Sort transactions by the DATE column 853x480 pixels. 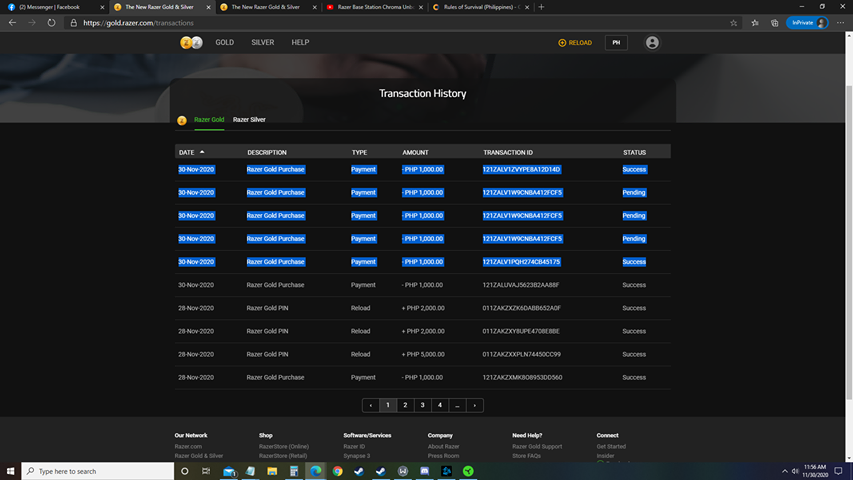191,152
